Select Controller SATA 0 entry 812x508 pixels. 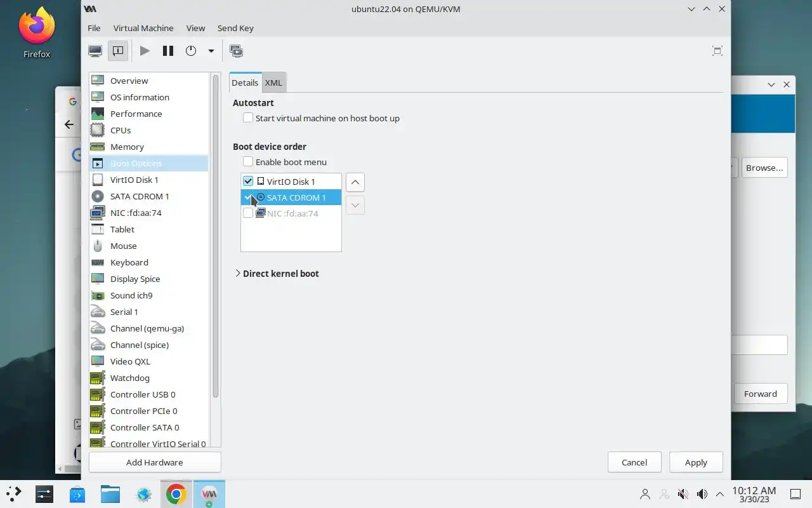click(x=148, y=427)
